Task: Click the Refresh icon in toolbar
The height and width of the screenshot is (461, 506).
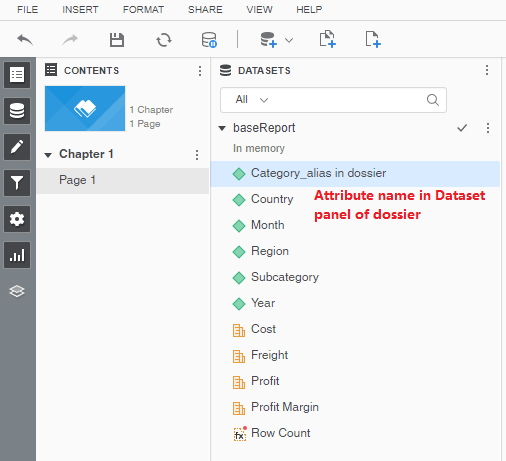Action: [164, 40]
